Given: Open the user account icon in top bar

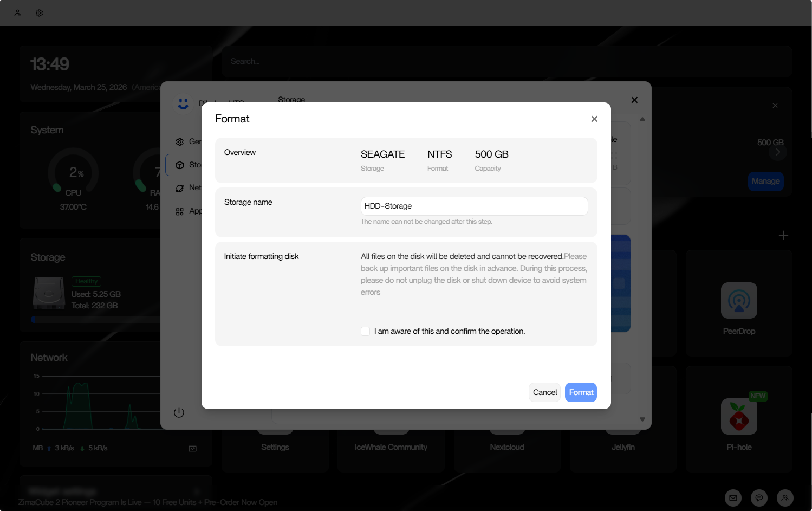Looking at the screenshot, I should point(18,13).
